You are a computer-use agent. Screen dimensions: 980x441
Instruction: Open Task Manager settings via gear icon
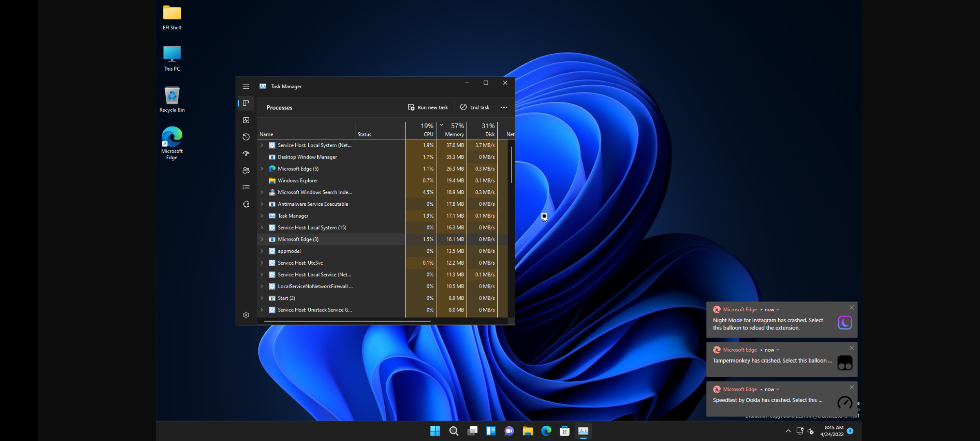[246, 315]
